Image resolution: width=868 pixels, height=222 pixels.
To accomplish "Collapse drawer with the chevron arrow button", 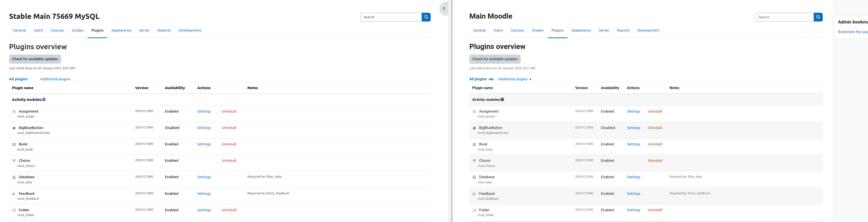I will click(444, 8).
